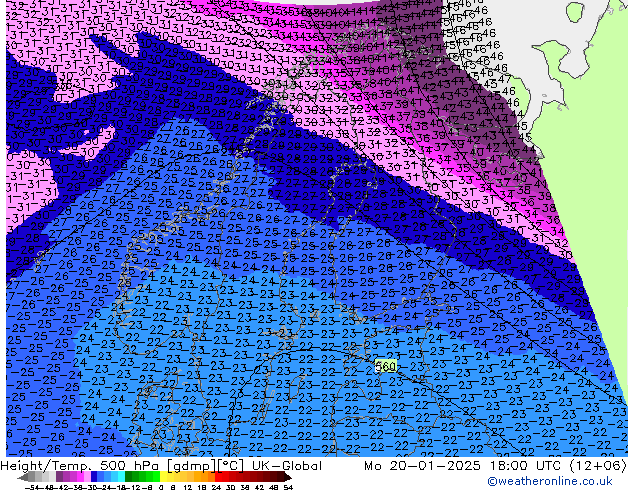This screenshot has height=490, width=634.
Task: Click the 560 height contour label
Action: coord(385,366)
